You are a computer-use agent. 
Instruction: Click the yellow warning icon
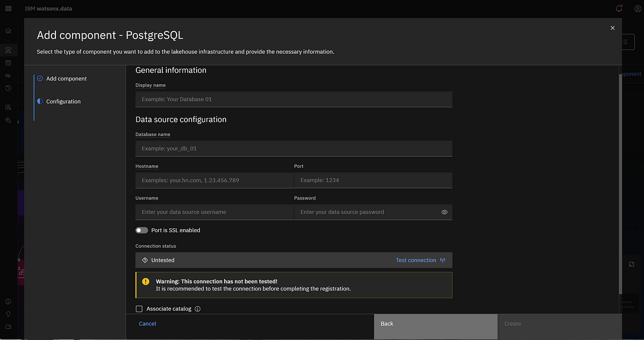146,281
